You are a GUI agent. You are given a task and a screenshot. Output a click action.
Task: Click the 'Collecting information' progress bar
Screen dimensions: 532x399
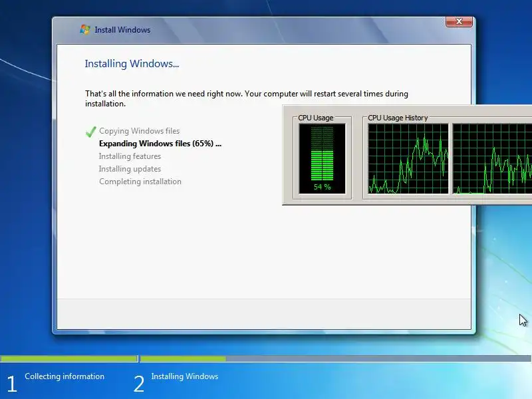69,358
